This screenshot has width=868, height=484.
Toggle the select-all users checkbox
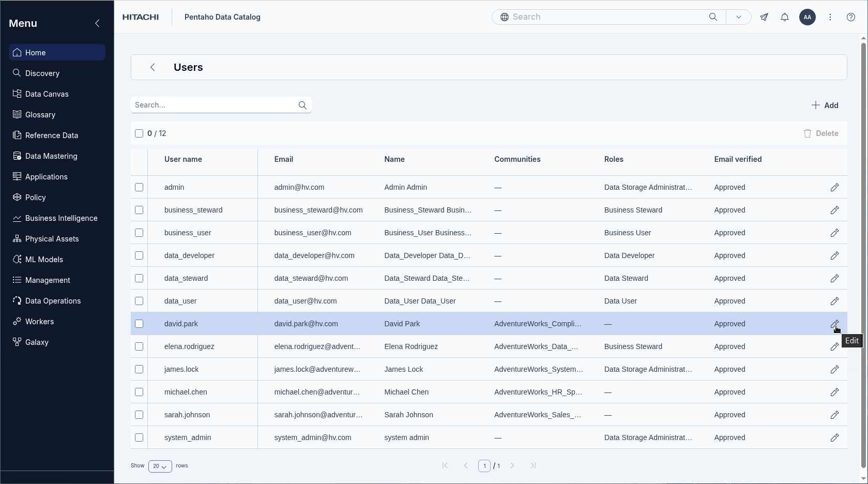point(139,133)
